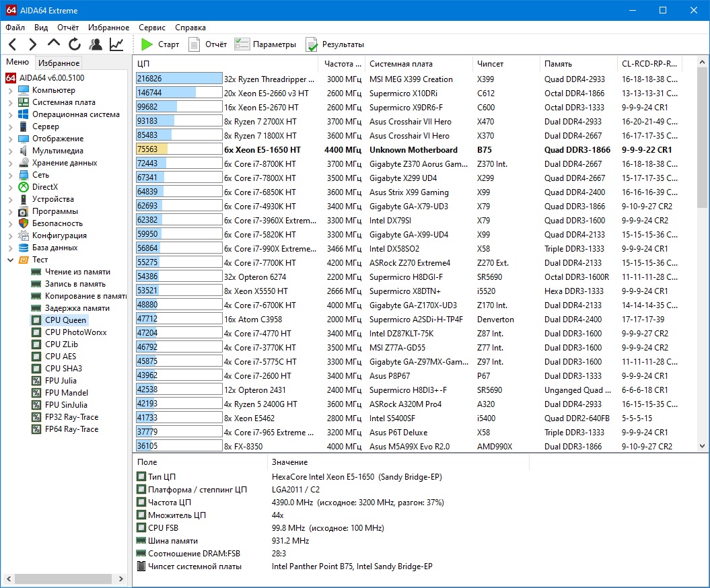
Task: Click the Память column header
Action: [x=578, y=64]
